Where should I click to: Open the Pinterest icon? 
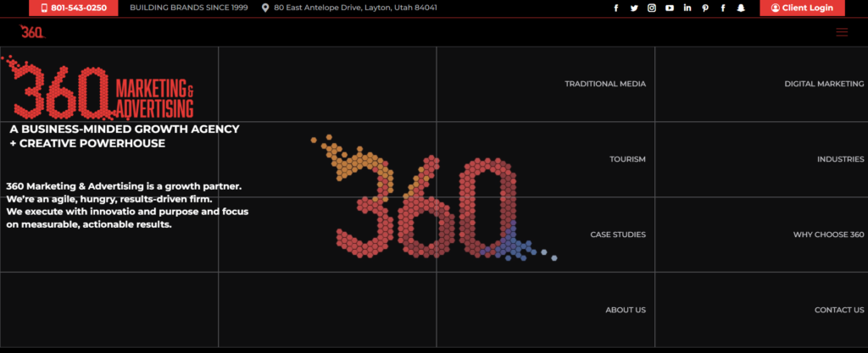point(704,8)
